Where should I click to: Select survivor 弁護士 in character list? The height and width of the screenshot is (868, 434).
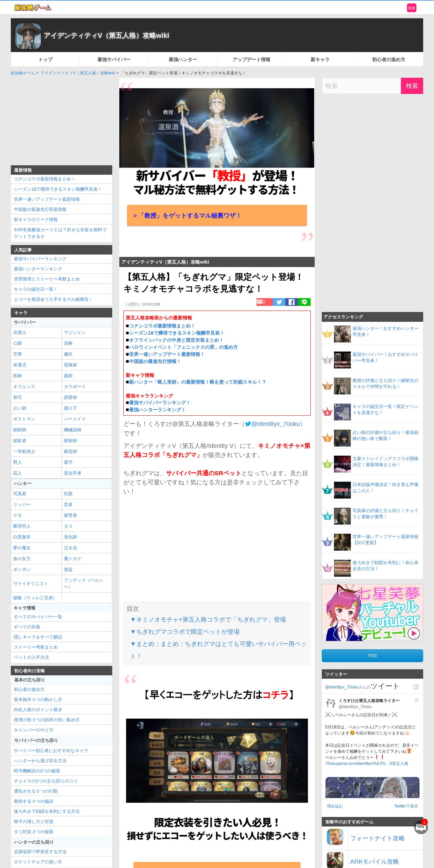tap(20, 333)
